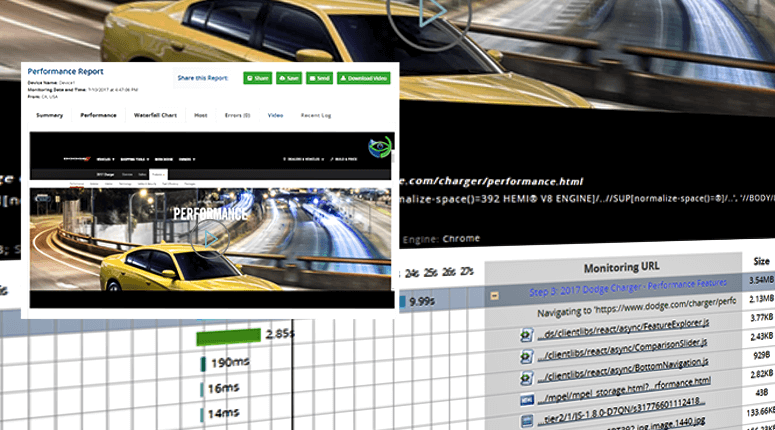Click script icon beside BottomNavigation.js
Screen dimensions: 775x430
click(x=526, y=378)
